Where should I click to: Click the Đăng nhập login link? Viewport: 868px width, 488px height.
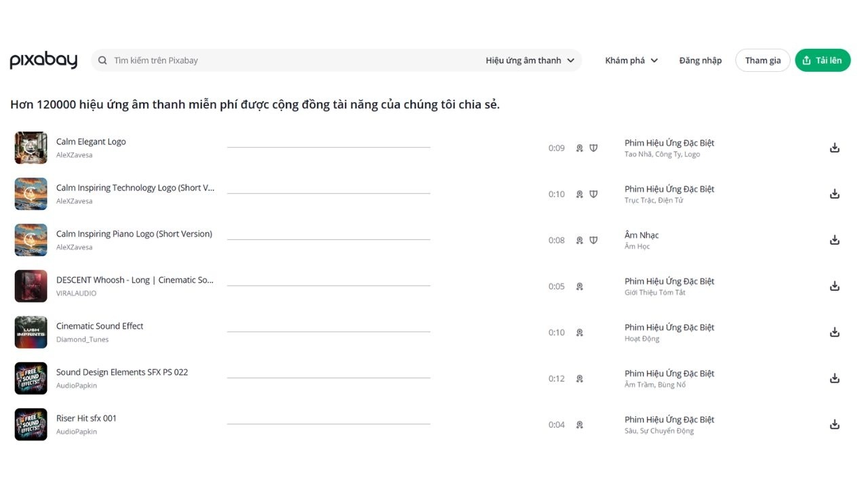point(701,60)
